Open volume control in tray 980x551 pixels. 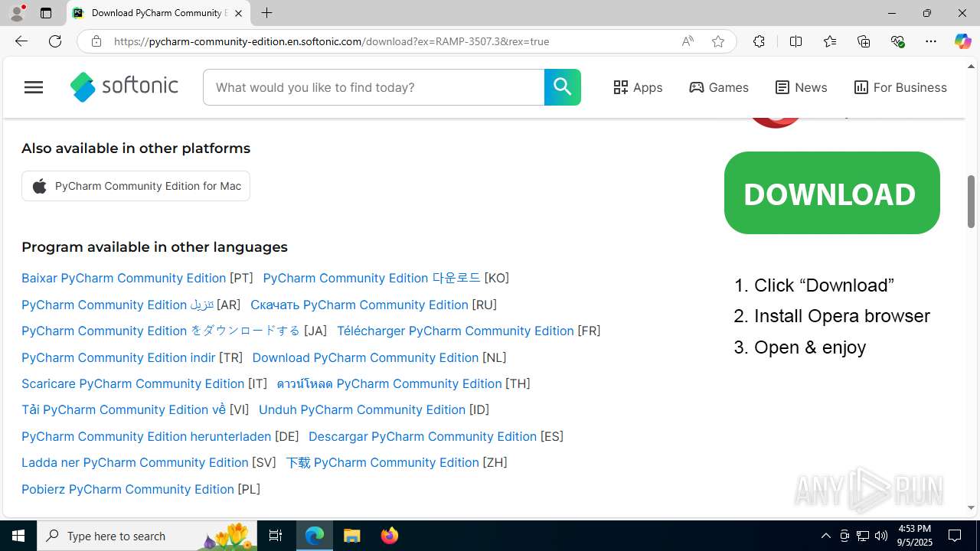881,536
